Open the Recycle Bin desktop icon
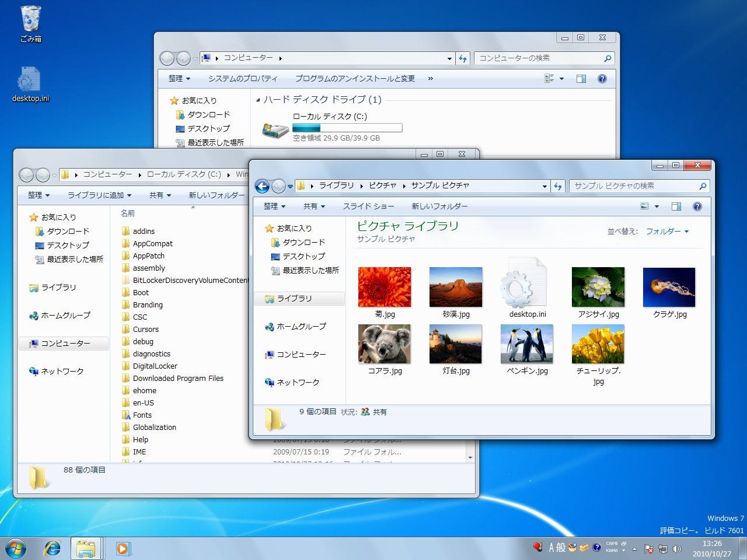This screenshot has height=560, width=747. point(31,24)
